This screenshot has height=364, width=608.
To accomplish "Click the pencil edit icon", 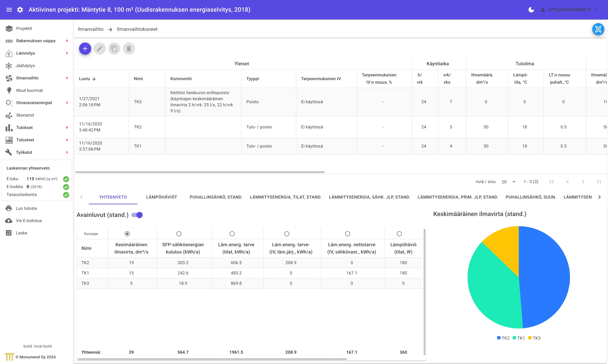I will [99, 49].
